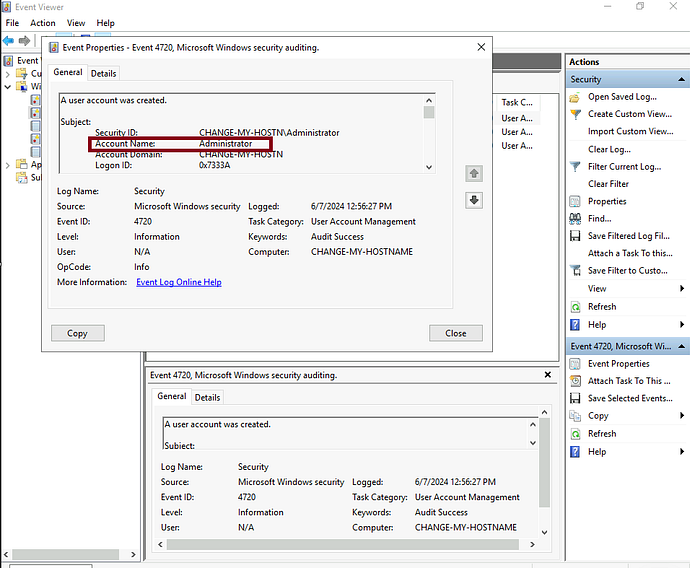Image resolution: width=700 pixels, height=568 pixels.
Task: Select General tab in lower preview pane
Action: click(x=172, y=396)
